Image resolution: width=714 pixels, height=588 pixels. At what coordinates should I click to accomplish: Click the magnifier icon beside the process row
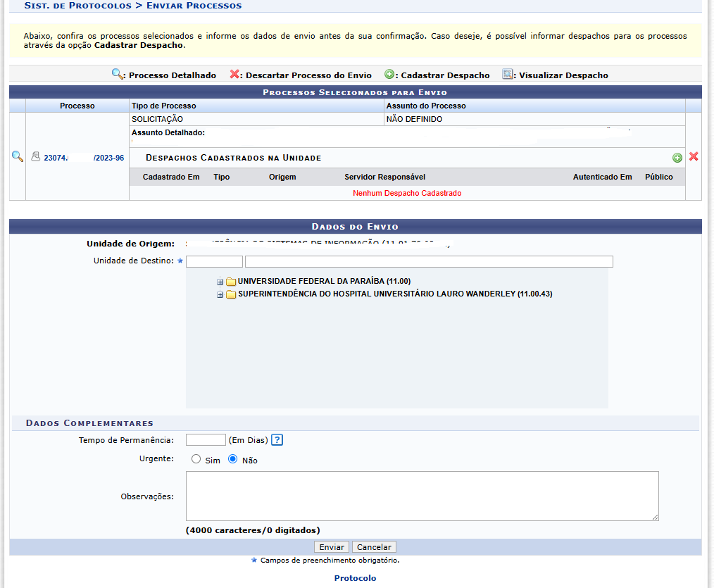18,157
